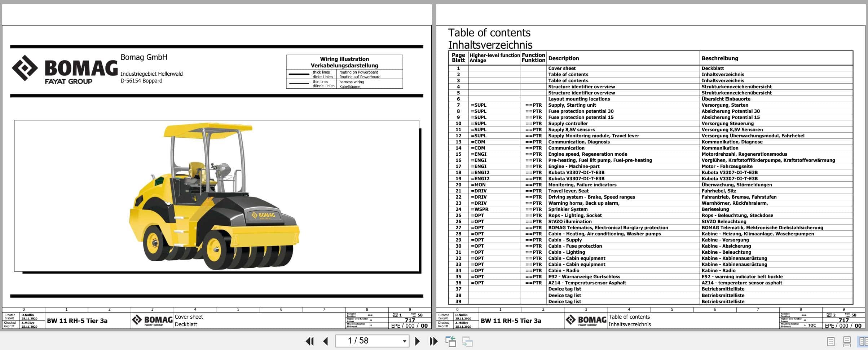Click 'Cabin - Lighting' entry
Image resolution: width=868 pixels, height=350 pixels.
[x=567, y=252]
